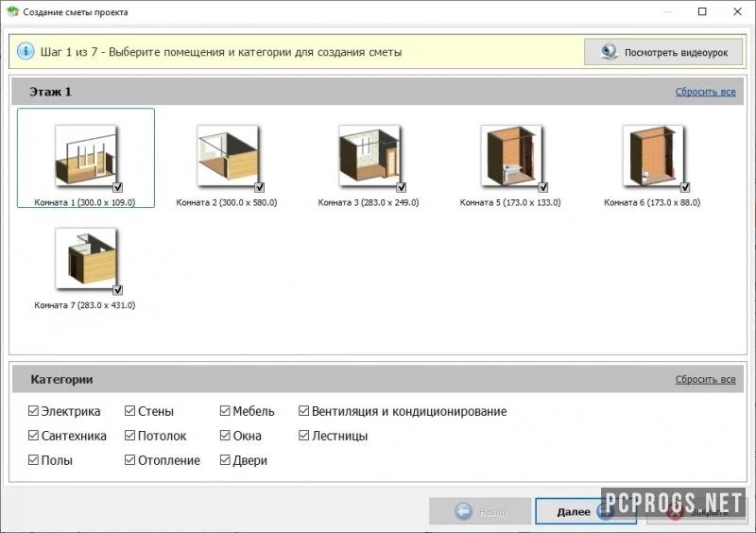This screenshot has height=533, width=756.
Task: Uncheck the checkbox on Комната 7 thumbnail
Action: click(117, 290)
